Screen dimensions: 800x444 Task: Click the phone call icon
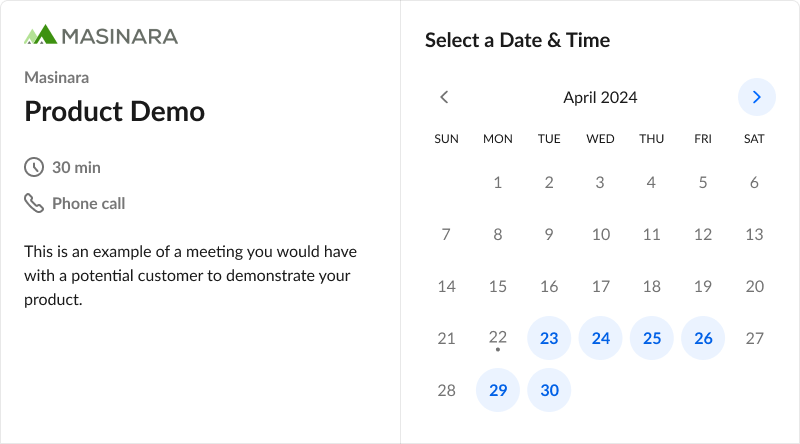coord(34,204)
